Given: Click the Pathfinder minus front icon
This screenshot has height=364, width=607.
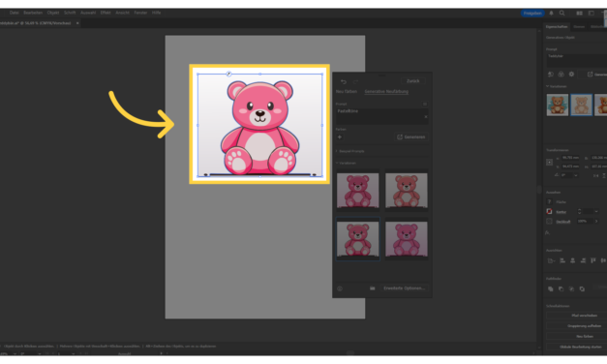Looking at the screenshot, I should [561, 288].
